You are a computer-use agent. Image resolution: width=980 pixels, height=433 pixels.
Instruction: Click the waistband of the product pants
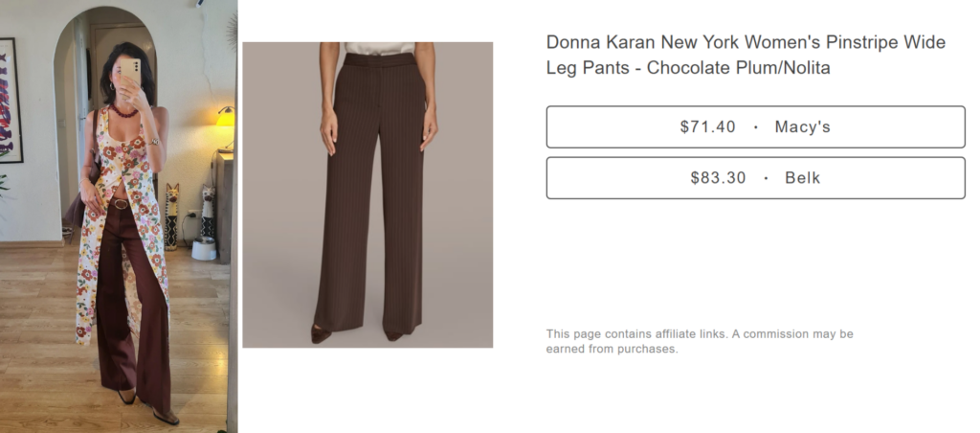click(x=379, y=59)
